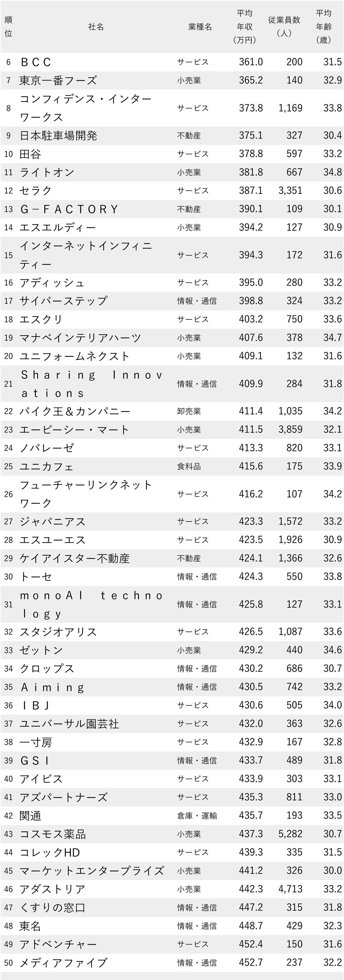Click the 社名 column header
344x980 pixels.
96,27
